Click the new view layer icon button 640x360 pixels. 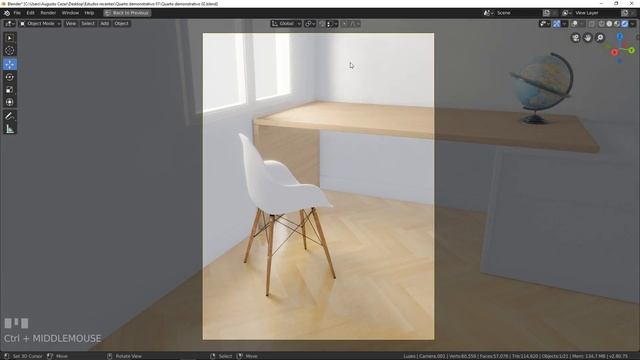tap(625, 13)
